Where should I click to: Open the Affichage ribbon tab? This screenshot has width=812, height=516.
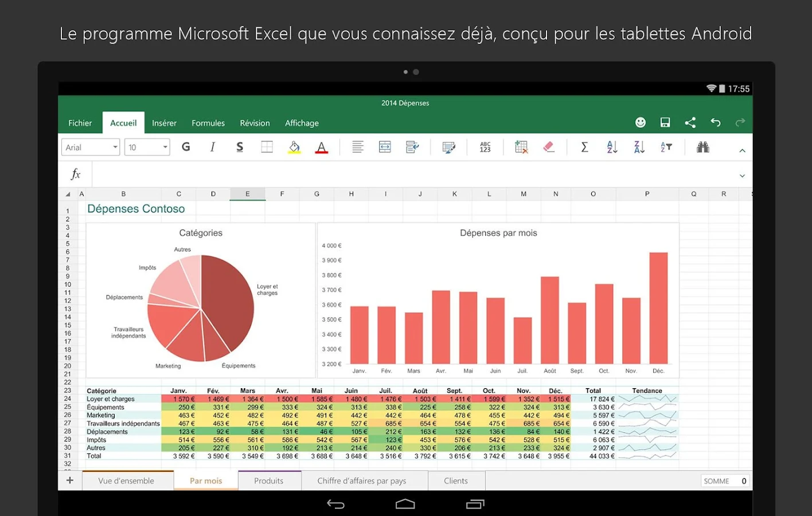pos(302,123)
